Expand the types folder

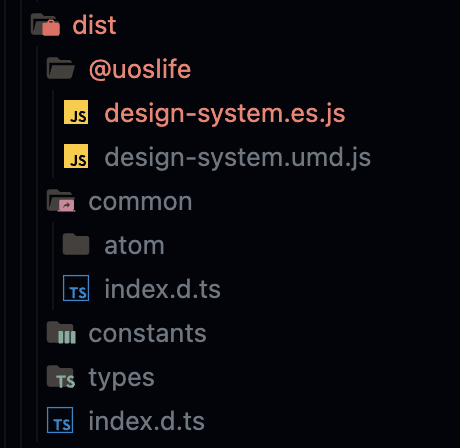[121, 378]
